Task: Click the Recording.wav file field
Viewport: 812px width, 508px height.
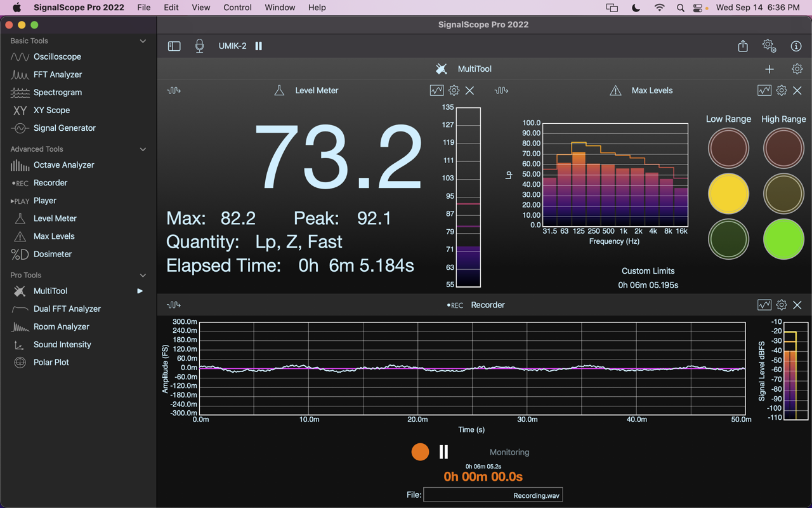Action: click(x=493, y=495)
